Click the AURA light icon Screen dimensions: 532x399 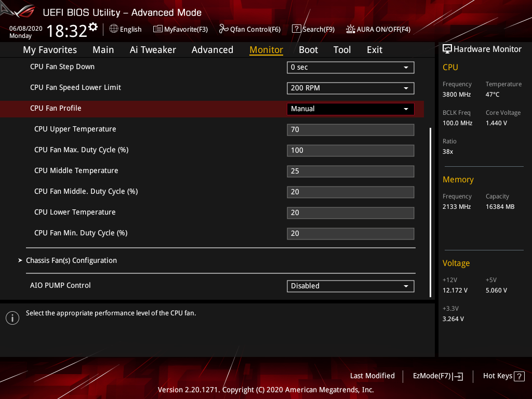click(x=351, y=29)
